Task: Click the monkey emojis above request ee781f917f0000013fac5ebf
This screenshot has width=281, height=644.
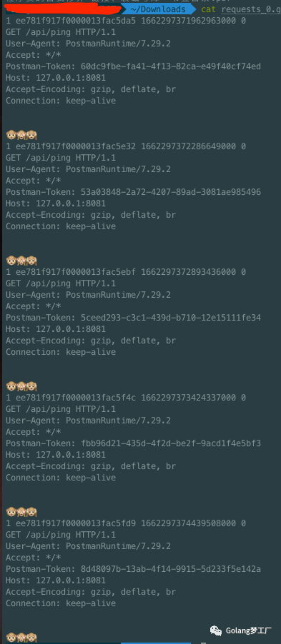Action: (21, 261)
